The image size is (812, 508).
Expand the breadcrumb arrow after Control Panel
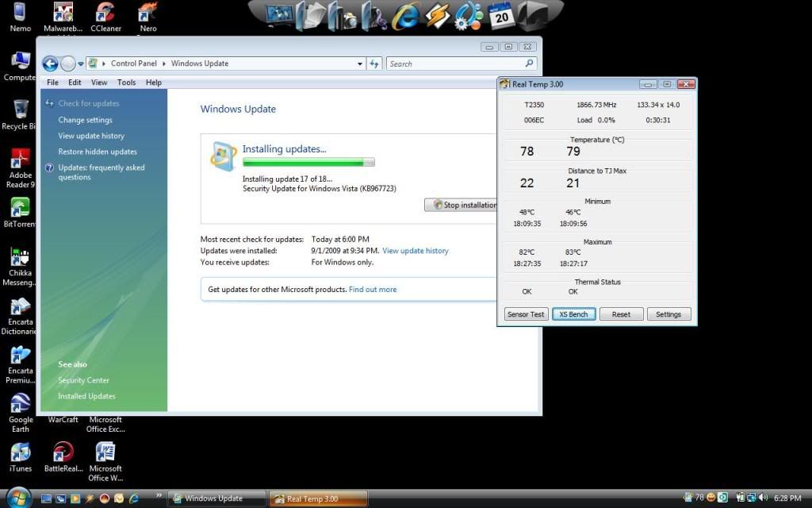click(x=164, y=63)
